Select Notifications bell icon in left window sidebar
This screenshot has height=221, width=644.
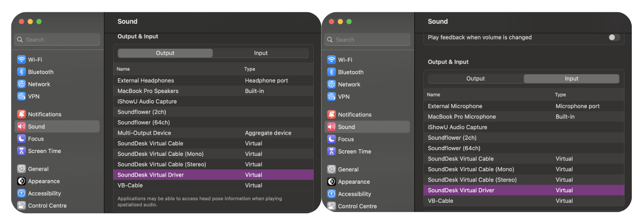click(x=21, y=114)
